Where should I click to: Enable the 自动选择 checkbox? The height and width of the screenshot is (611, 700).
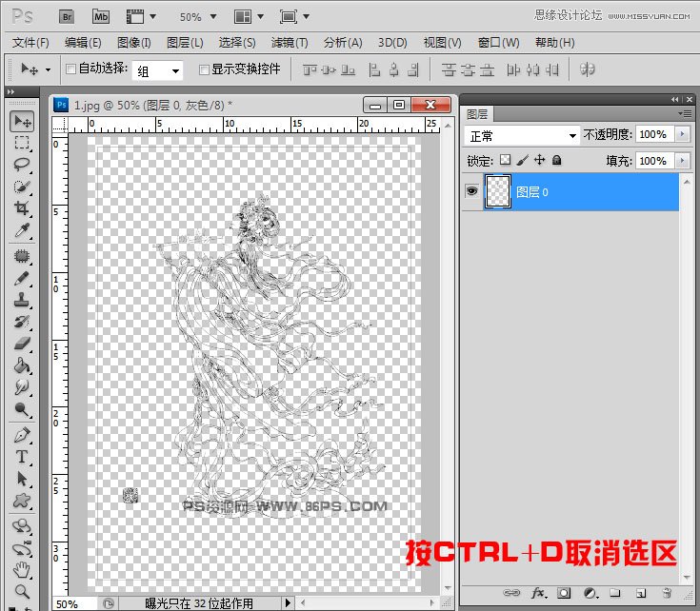pos(70,69)
